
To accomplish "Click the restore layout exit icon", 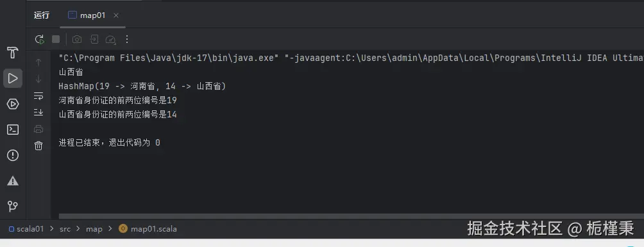I will (94, 39).
